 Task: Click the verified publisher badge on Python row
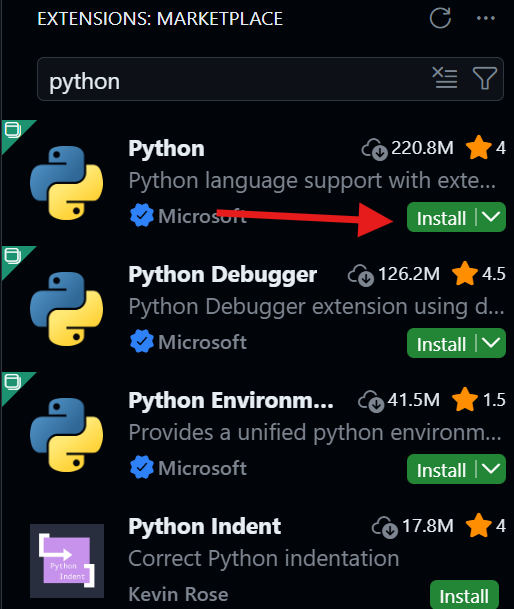click(142, 216)
